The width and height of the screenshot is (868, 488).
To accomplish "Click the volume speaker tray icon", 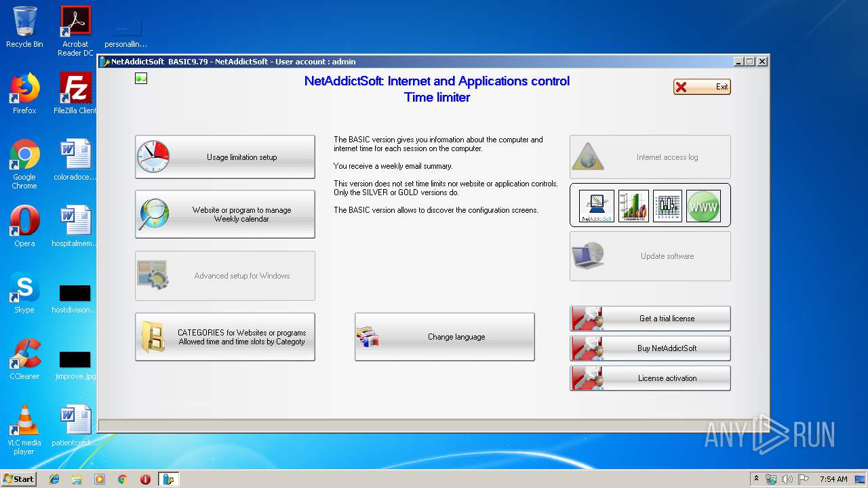I will coord(787,479).
